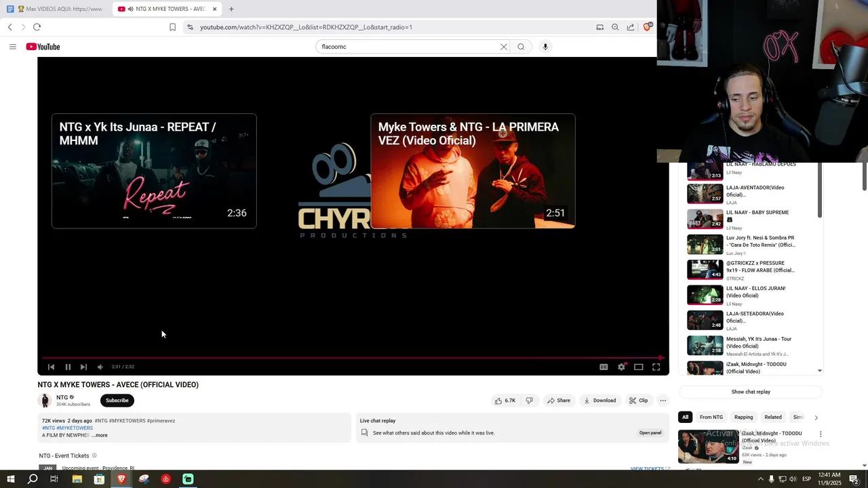
Task: Select the Related filter chip
Action: 773,418
